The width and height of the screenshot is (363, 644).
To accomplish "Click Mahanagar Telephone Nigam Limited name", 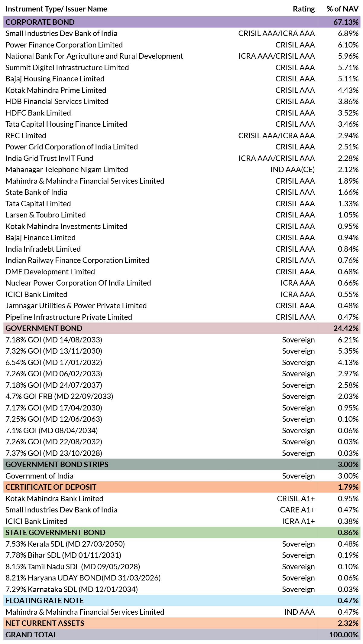I will click(67, 169).
